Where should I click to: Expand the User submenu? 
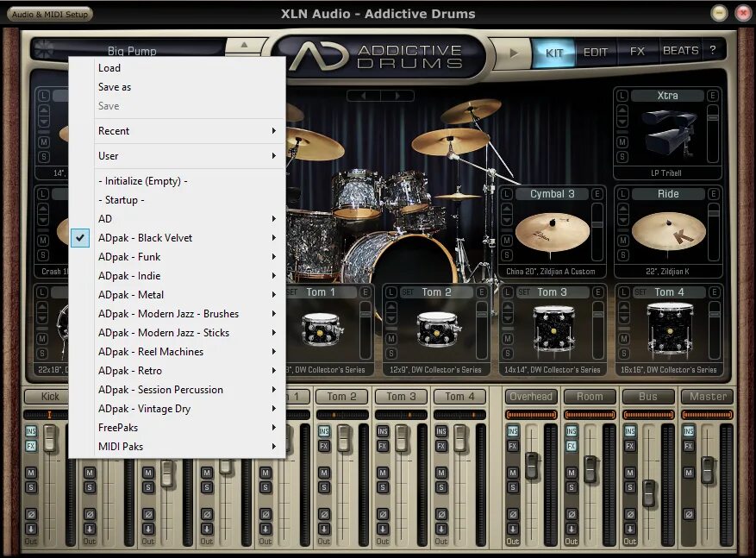(x=188, y=156)
